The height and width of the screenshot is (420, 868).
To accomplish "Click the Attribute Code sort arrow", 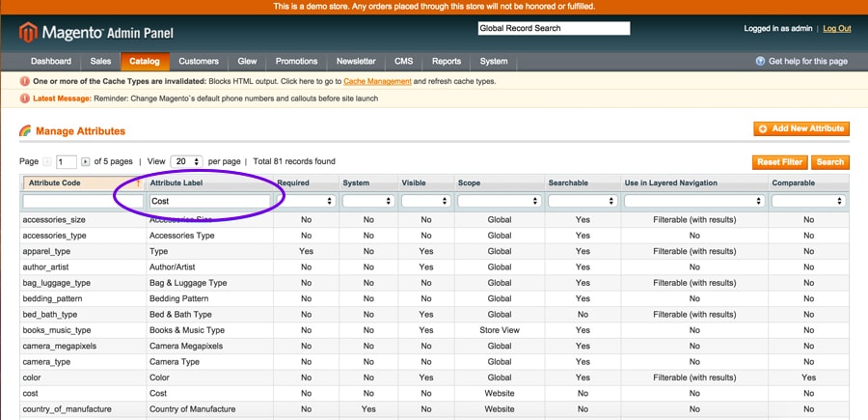I will pos(138,182).
